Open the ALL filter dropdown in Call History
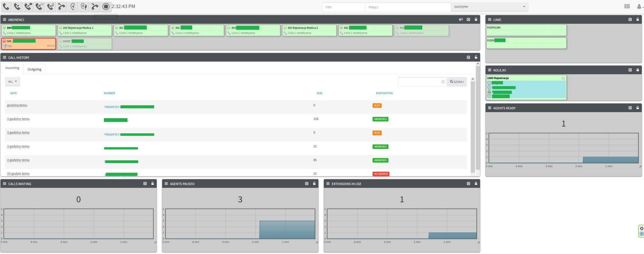The height and width of the screenshot is (254, 644). tap(12, 82)
